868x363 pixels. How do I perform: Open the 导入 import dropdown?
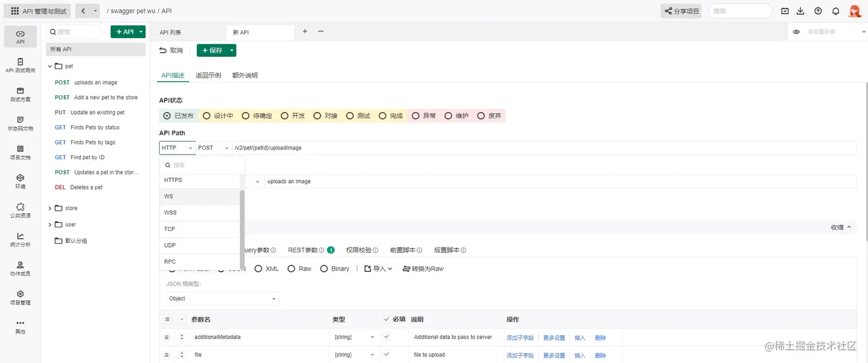(378, 269)
